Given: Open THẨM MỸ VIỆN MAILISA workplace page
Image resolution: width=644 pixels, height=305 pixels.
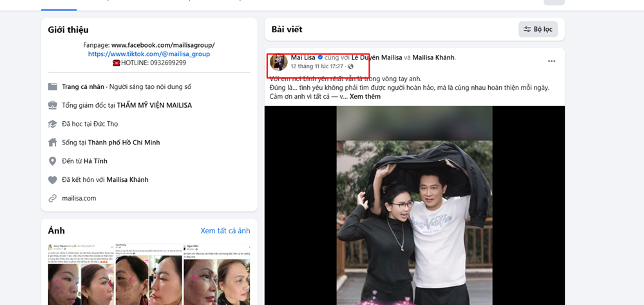Looking at the screenshot, I should 154,105.
